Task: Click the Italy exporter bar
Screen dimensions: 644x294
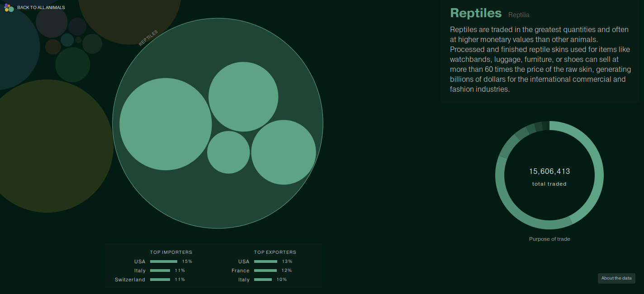Action: point(263,280)
